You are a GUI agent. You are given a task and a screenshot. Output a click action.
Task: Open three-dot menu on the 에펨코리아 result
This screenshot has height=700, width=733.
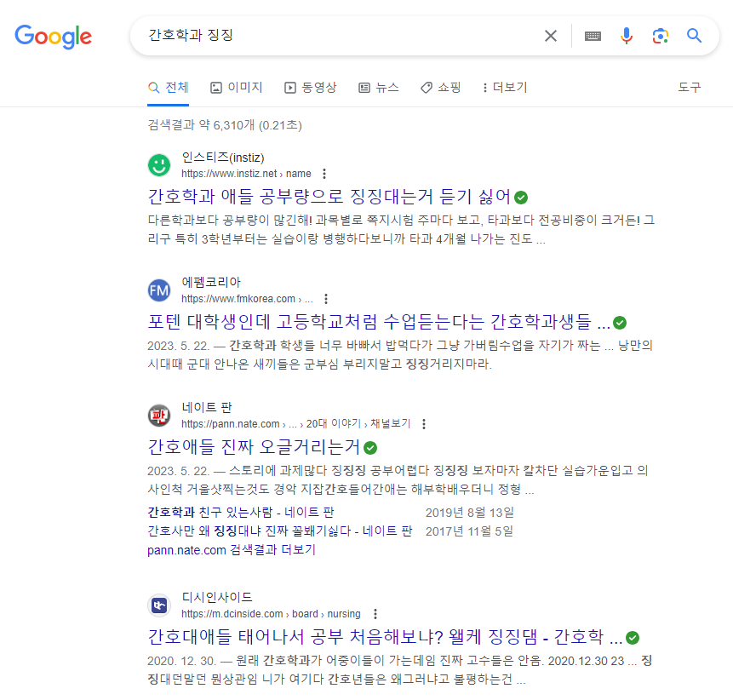[326, 299]
